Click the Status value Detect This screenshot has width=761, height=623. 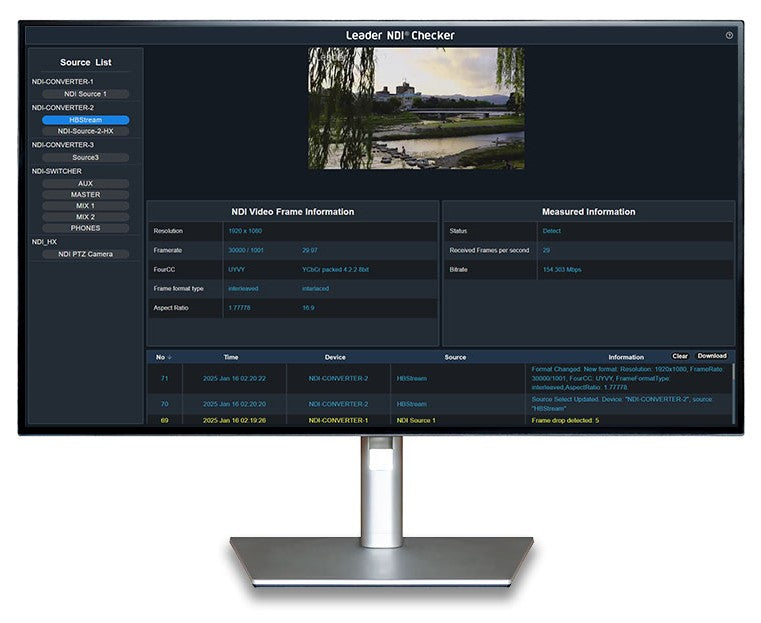(552, 231)
